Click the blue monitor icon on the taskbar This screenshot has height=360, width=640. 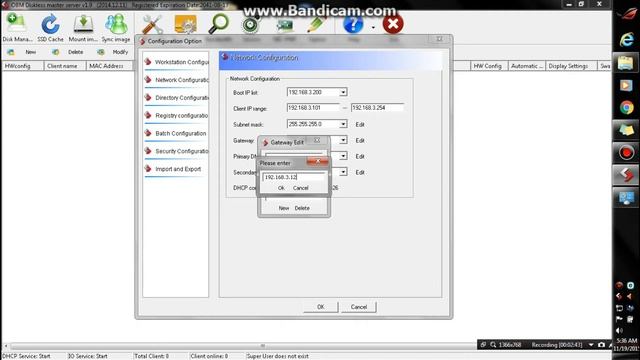[x=626, y=198]
